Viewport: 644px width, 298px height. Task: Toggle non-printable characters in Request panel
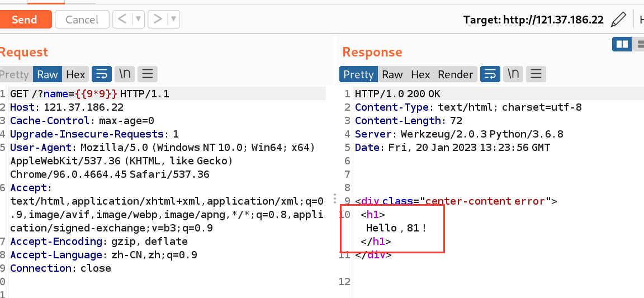[x=125, y=74]
